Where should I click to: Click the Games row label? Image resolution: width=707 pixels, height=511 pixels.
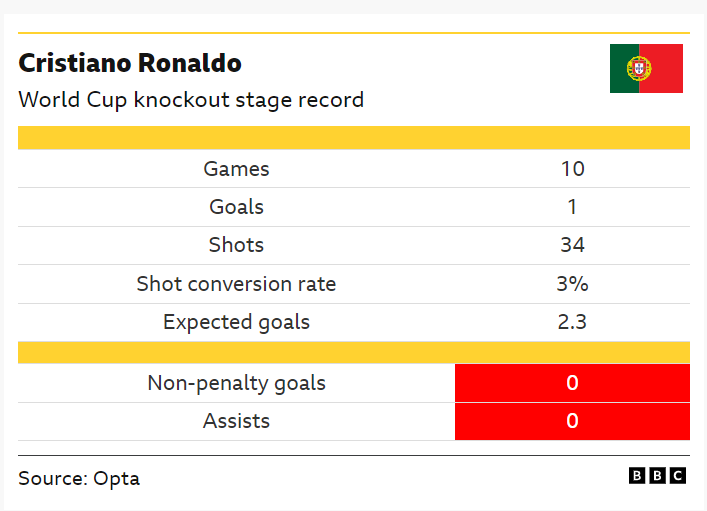[x=236, y=169]
